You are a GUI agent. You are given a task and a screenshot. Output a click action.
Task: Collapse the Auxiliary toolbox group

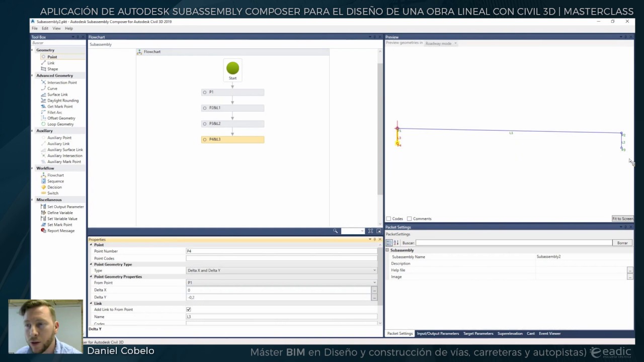(33, 131)
